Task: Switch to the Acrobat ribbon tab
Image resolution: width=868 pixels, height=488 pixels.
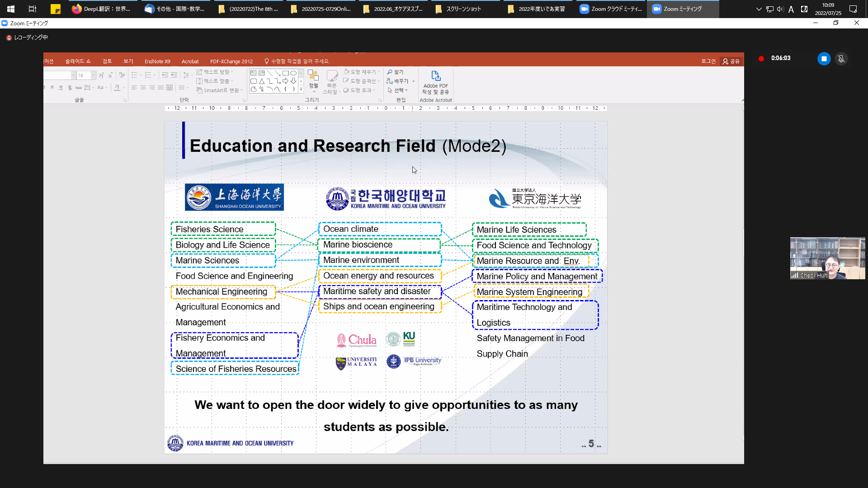Action: (190, 61)
